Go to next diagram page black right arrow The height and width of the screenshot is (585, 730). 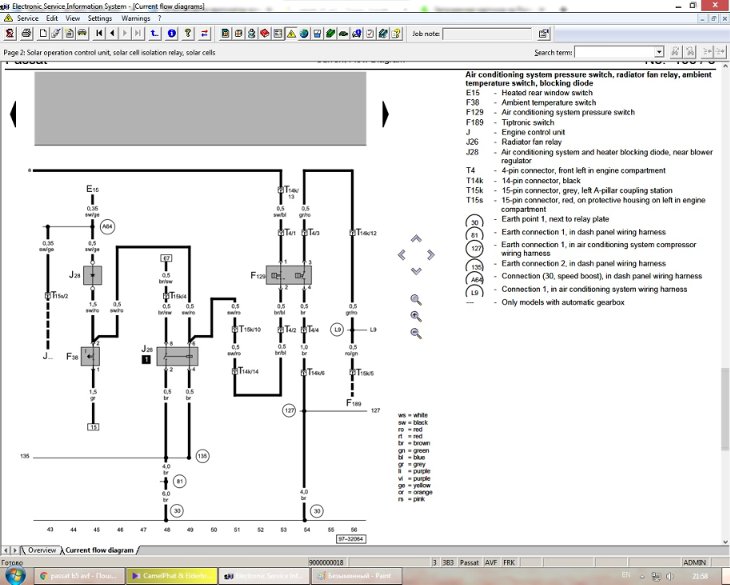pos(385,114)
